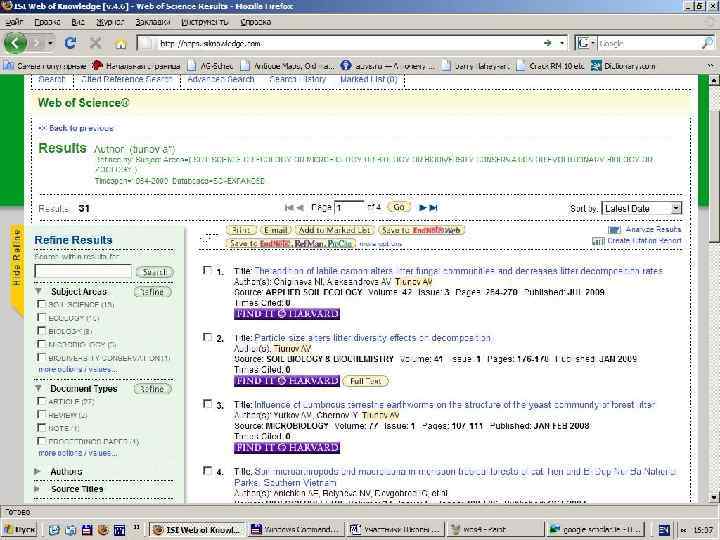Image resolution: width=720 pixels, height=540 pixels.
Task: Select checkbox for result 3
Action: [207, 404]
